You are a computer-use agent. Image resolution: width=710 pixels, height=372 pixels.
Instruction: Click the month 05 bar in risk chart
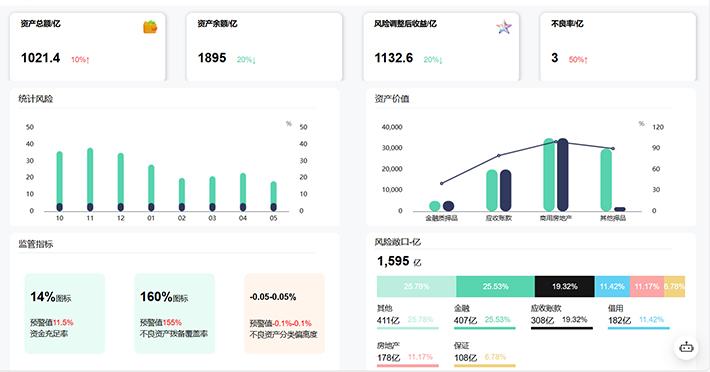point(273,196)
